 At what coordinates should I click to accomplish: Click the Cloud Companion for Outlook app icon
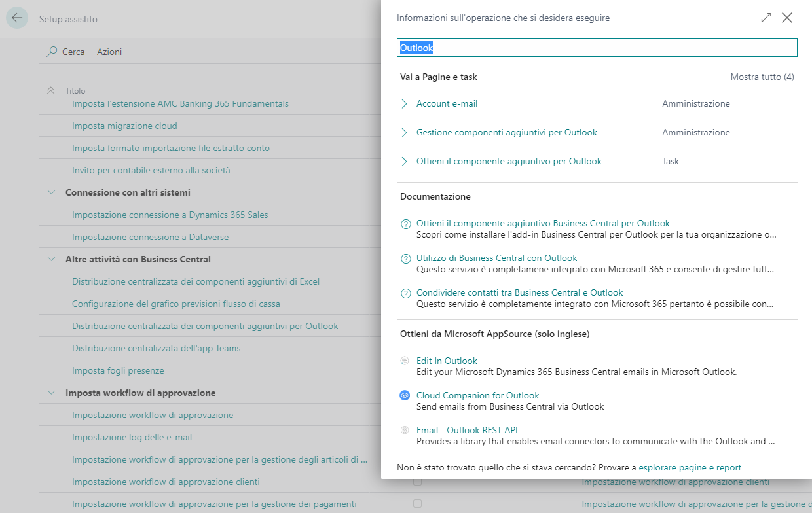tap(405, 395)
